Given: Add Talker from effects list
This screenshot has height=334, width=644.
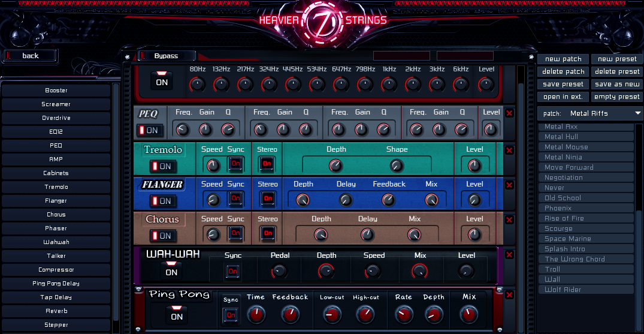Looking at the screenshot, I should pyautogui.click(x=56, y=256).
